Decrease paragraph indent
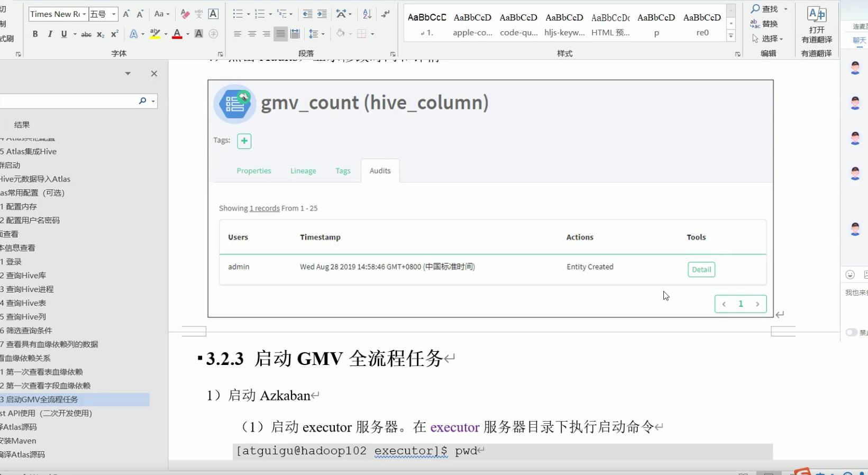The width and height of the screenshot is (868, 475). click(307, 14)
